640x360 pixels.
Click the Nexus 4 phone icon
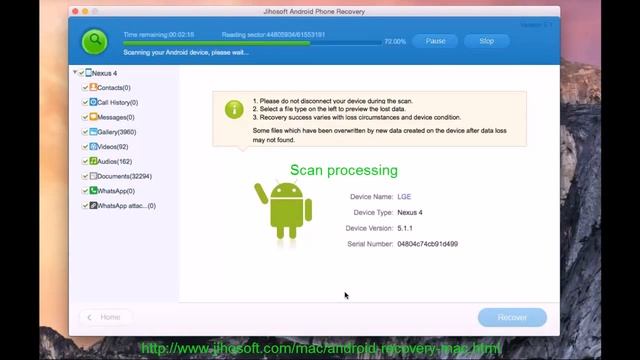tap(89, 73)
